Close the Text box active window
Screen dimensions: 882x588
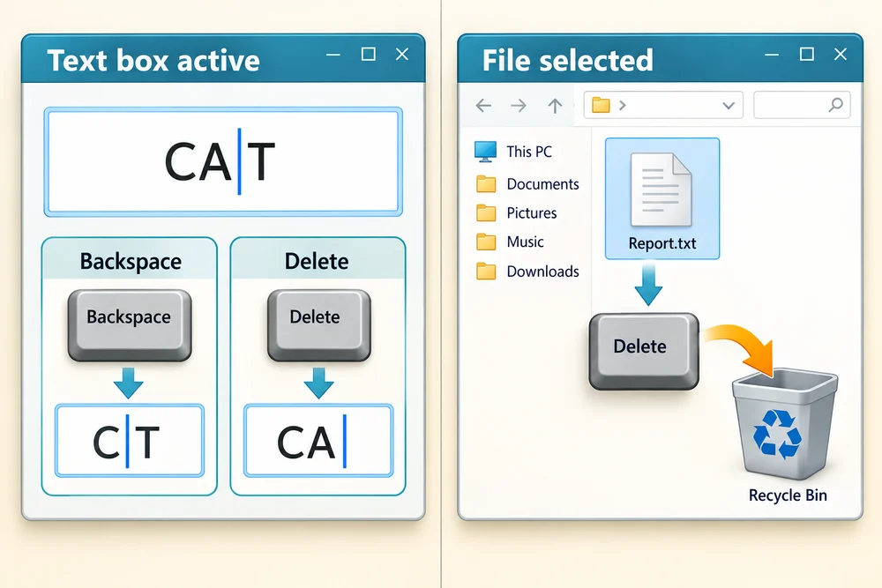pyautogui.click(x=402, y=54)
